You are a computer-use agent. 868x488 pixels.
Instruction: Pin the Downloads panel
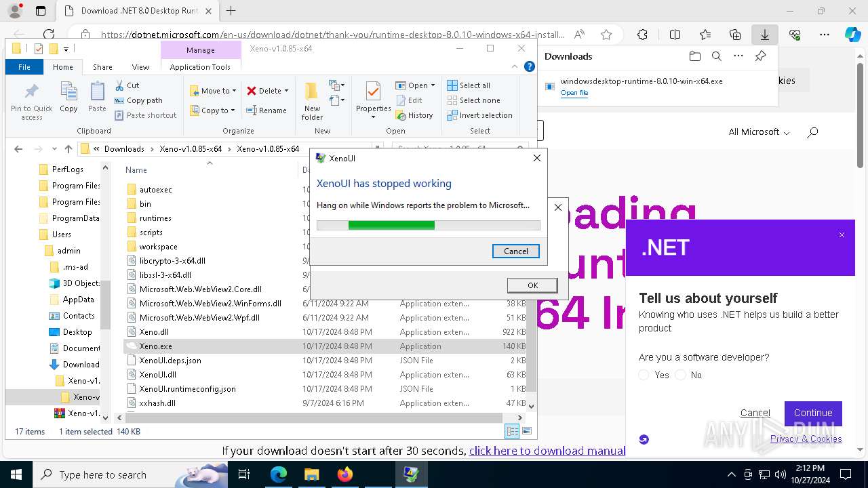[761, 56]
